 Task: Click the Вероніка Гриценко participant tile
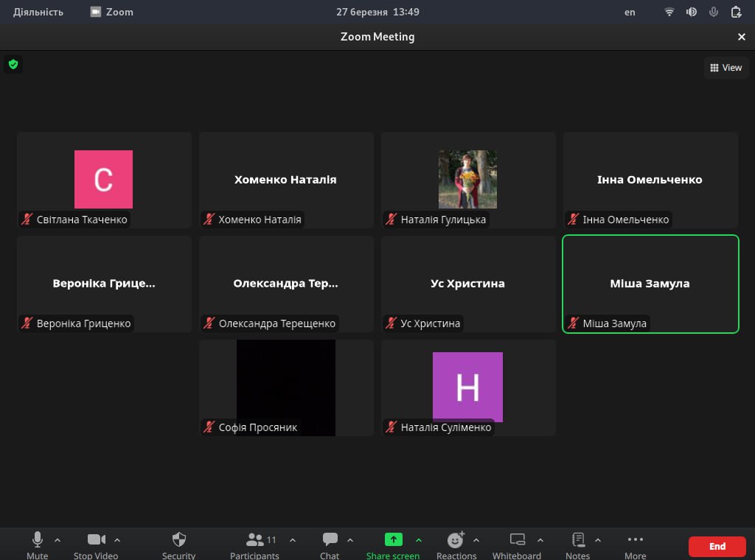point(105,284)
